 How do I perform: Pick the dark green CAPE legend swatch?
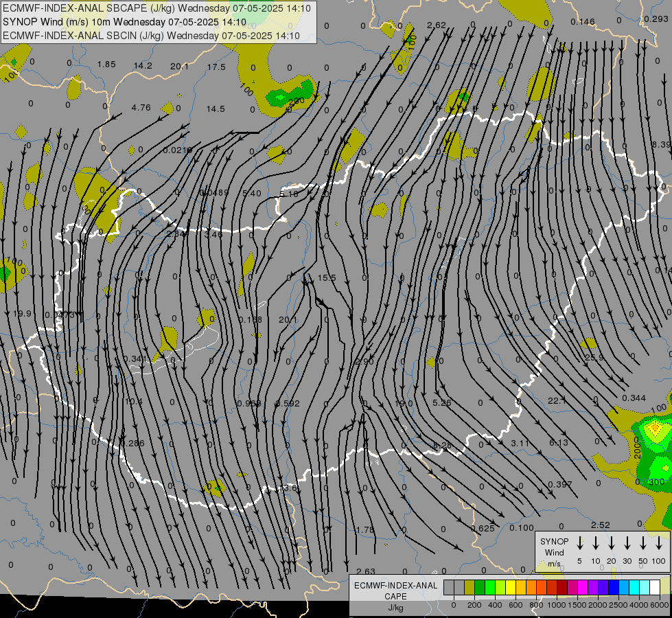tap(480, 588)
